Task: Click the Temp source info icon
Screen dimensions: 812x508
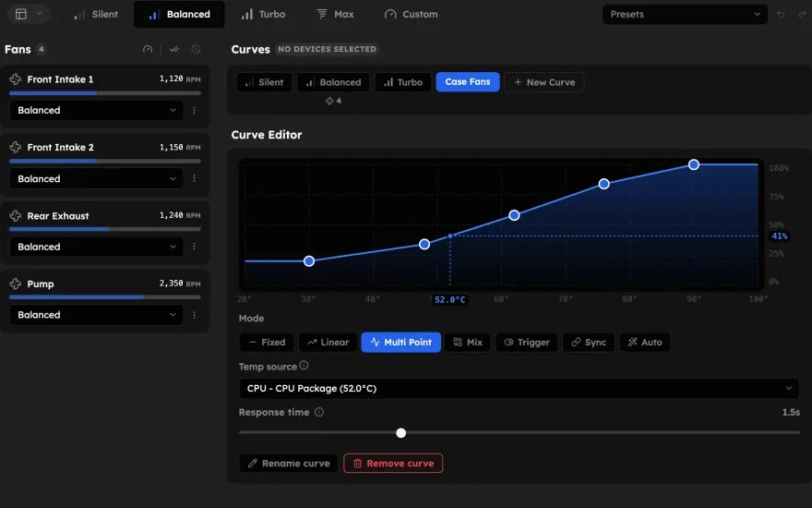Action: [x=304, y=366]
